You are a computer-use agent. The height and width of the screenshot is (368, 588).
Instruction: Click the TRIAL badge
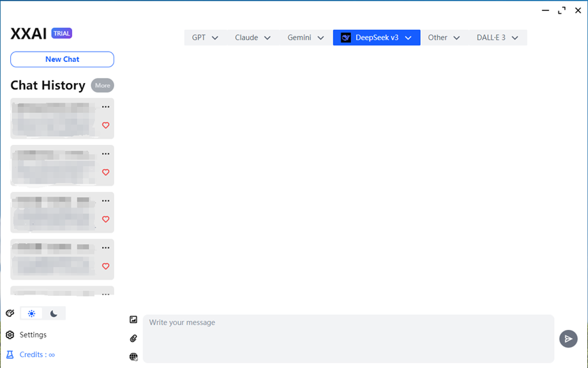click(x=61, y=33)
